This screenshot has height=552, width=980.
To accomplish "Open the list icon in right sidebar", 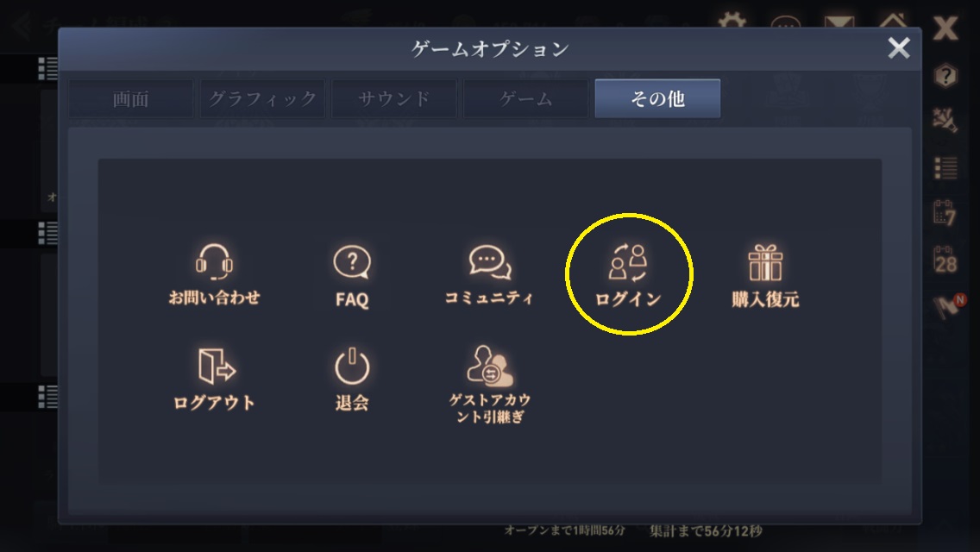I will click(945, 168).
